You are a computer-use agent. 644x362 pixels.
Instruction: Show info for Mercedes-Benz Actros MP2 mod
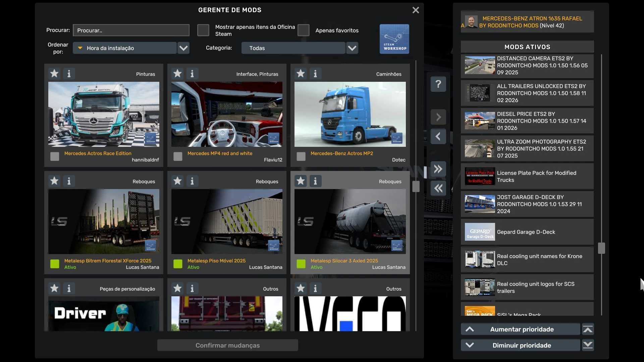pyautogui.click(x=315, y=73)
